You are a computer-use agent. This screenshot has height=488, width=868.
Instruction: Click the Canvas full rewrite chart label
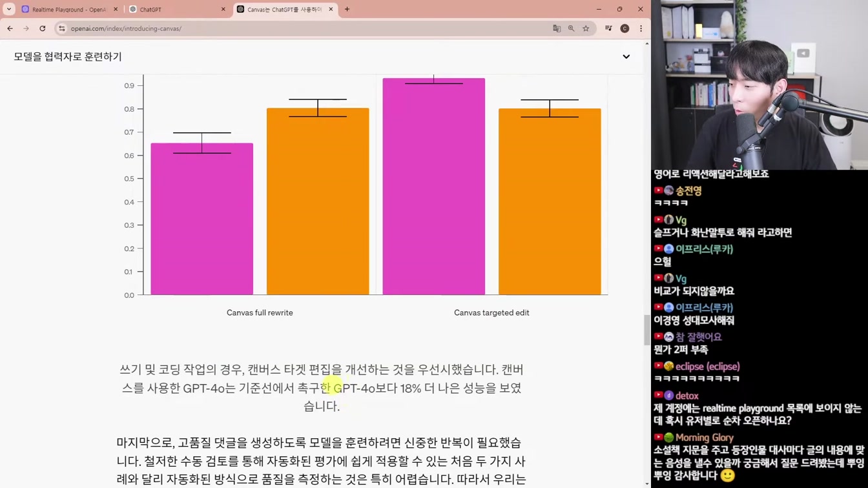pyautogui.click(x=260, y=312)
